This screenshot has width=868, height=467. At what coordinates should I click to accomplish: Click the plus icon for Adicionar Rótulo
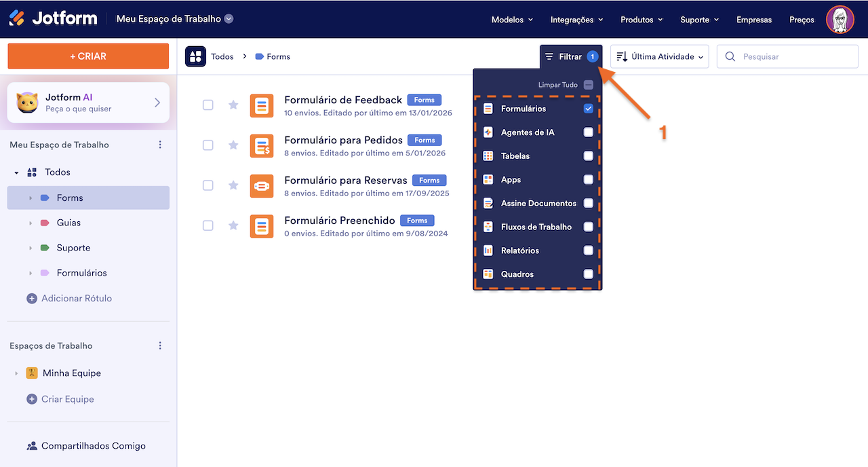tap(31, 299)
